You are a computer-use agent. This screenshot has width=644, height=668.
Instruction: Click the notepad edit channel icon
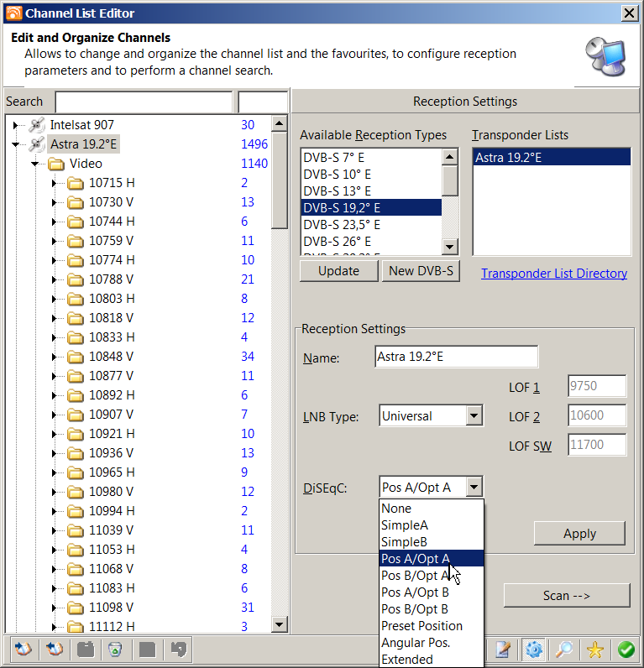(x=503, y=649)
